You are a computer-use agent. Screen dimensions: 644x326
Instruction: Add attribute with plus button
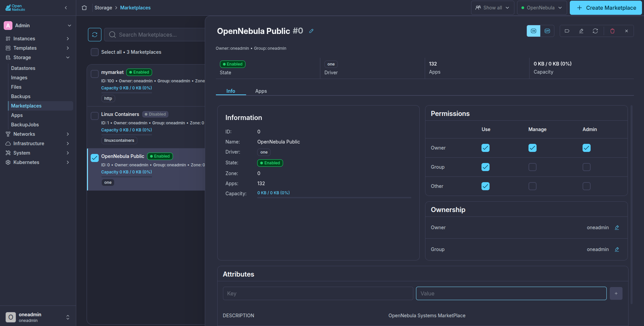616,293
